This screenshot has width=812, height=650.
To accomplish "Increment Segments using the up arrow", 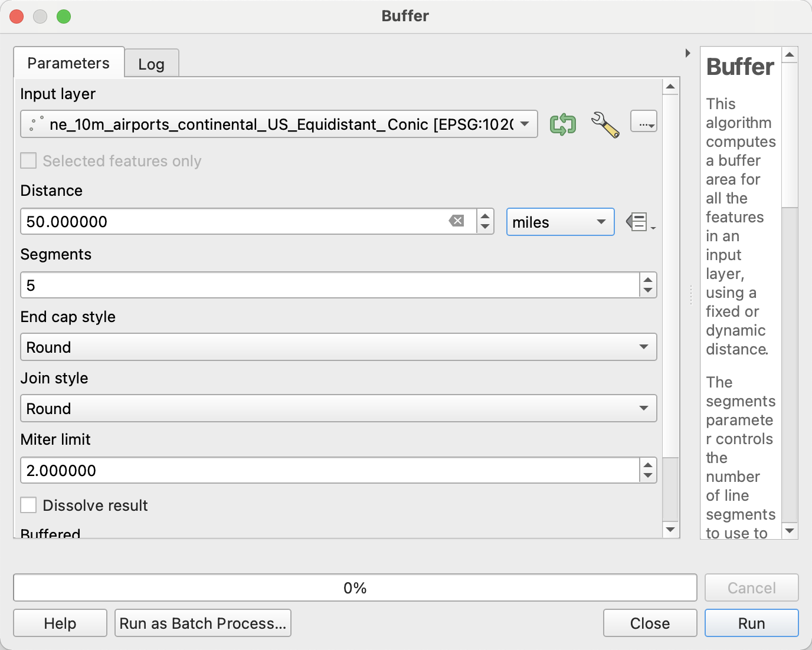I will 648,280.
